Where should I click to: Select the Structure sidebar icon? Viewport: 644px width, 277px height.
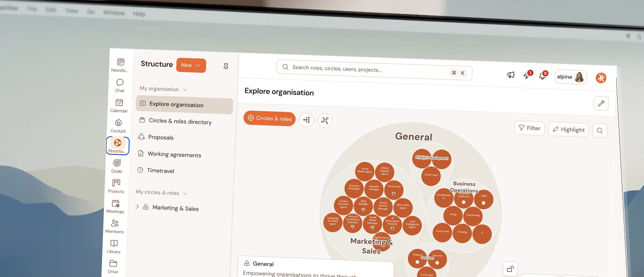click(117, 146)
